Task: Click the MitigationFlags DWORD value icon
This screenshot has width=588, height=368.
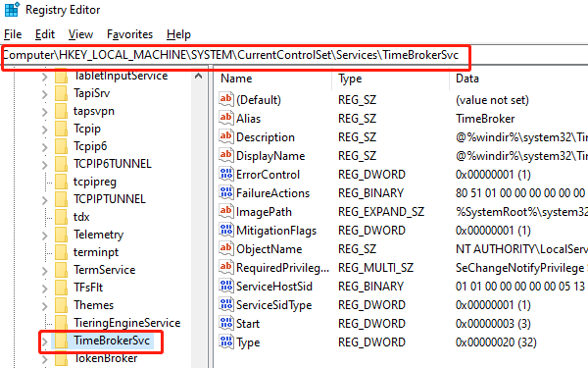Action: tap(226, 230)
